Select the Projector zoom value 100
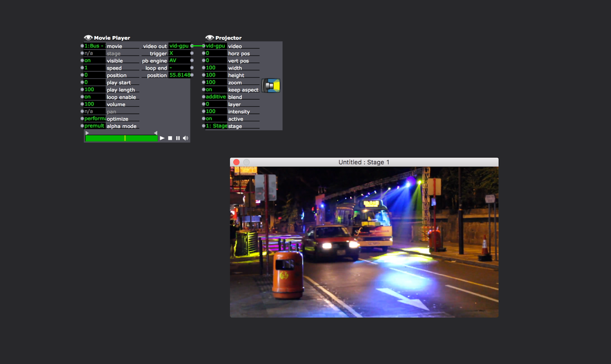 click(216, 82)
